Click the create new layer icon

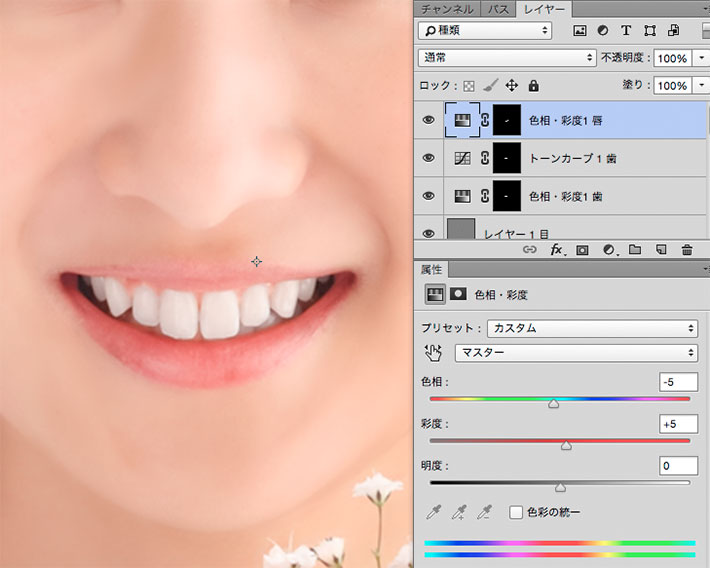tap(660, 250)
